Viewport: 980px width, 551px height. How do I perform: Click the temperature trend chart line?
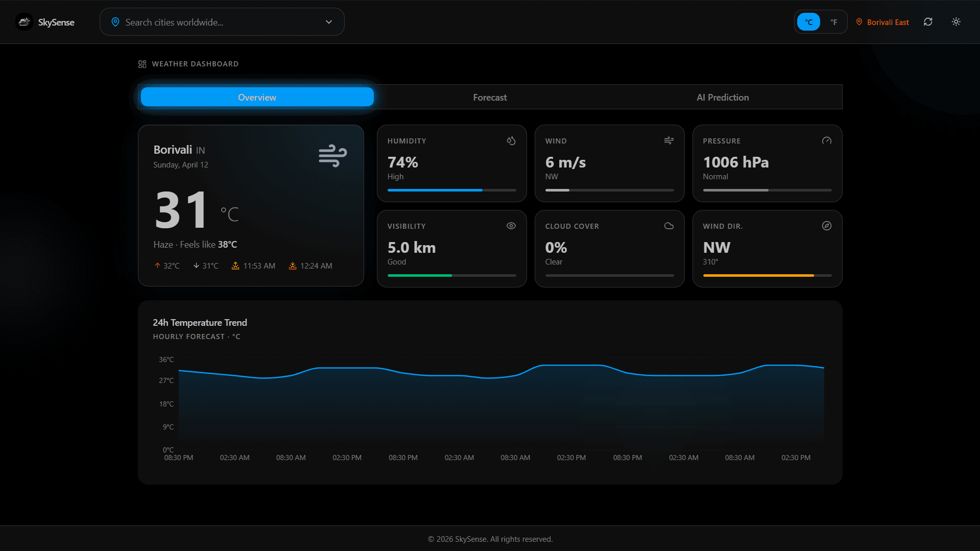501,371
